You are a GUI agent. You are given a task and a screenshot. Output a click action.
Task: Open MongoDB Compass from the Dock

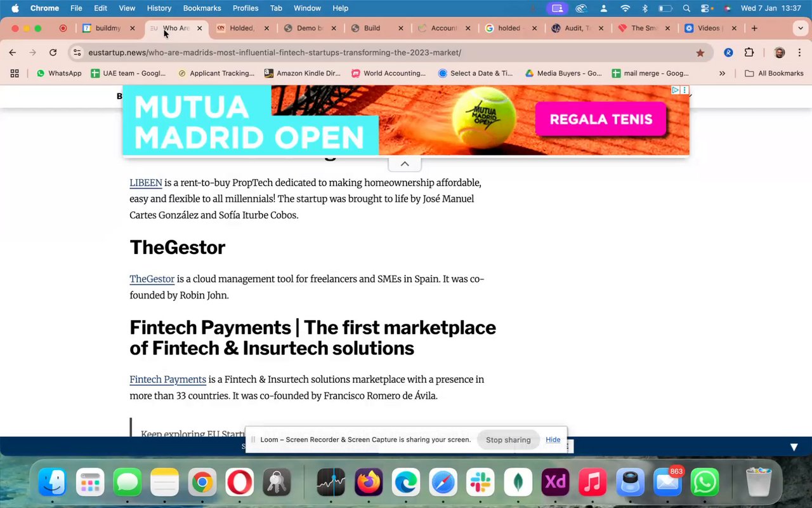(518, 483)
